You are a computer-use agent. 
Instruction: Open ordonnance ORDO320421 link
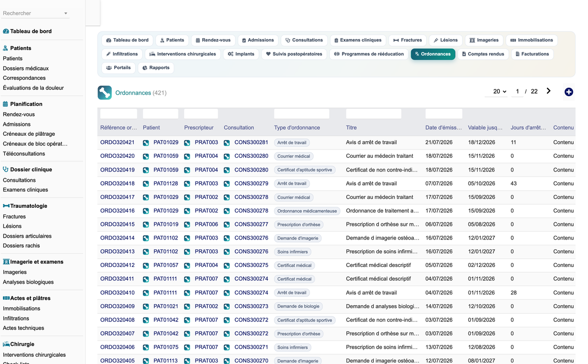tap(117, 143)
